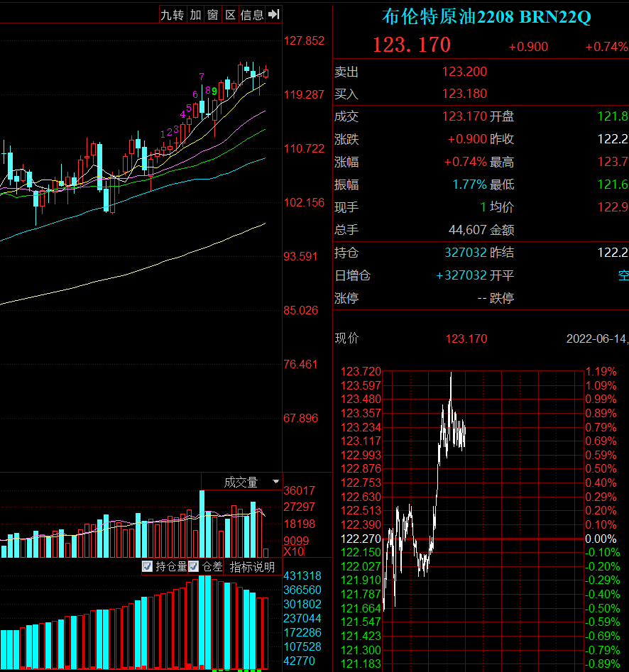The height and width of the screenshot is (672, 629).
Task: Click the 123.720 intraday high label
Action: click(x=361, y=371)
